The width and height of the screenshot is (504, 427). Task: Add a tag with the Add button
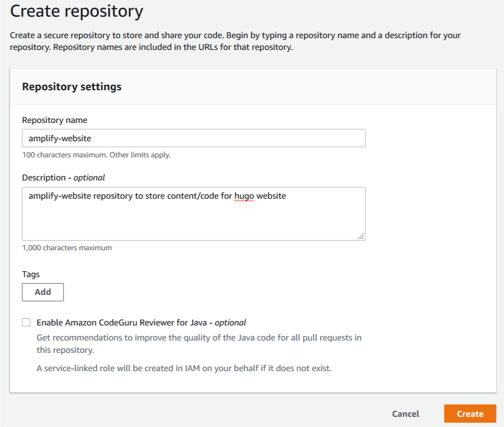pos(42,292)
